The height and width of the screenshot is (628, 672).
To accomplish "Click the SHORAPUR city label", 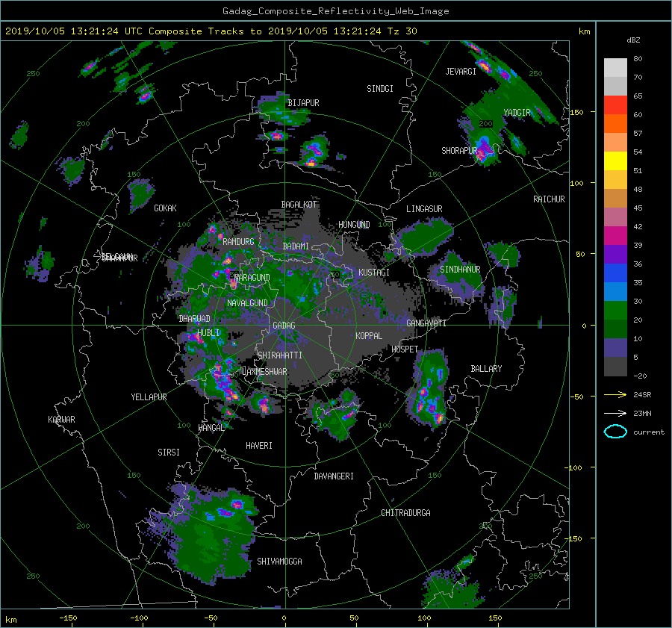I will (459, 151).
